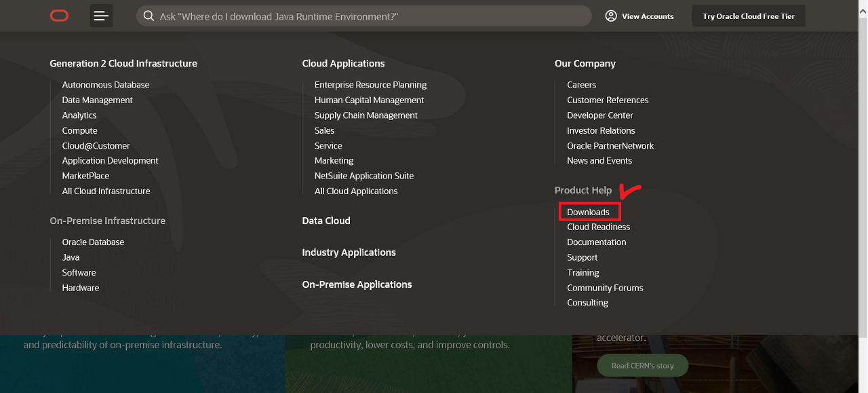Open Application Development
The width and height of the screenshot is (868, 393).
pos(111,161)
